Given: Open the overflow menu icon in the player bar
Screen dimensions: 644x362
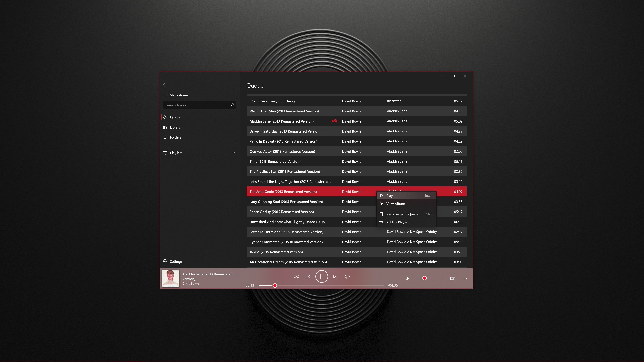Looking at the screenshot, I should point(465,278).
